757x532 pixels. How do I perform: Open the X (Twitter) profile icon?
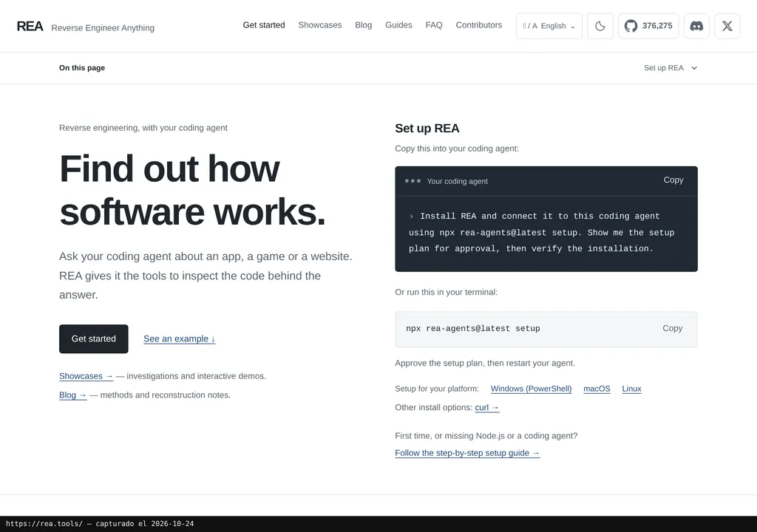pos(727,26)
